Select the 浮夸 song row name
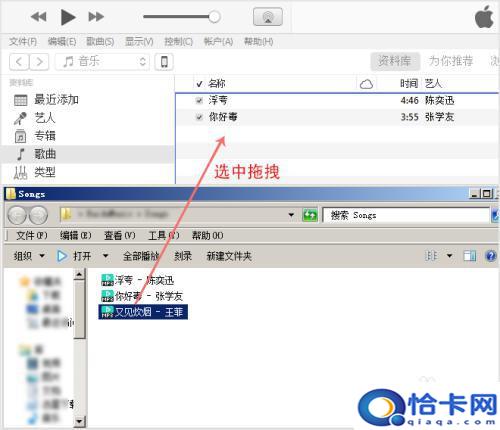This screenshot has height=430, width=500. pyautogui.click(x=218, y=100)
